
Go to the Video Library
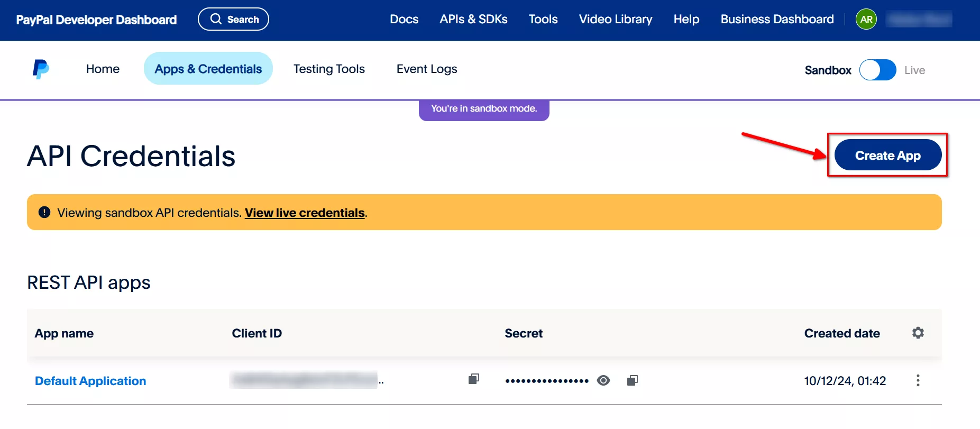[x=616, y=20]
